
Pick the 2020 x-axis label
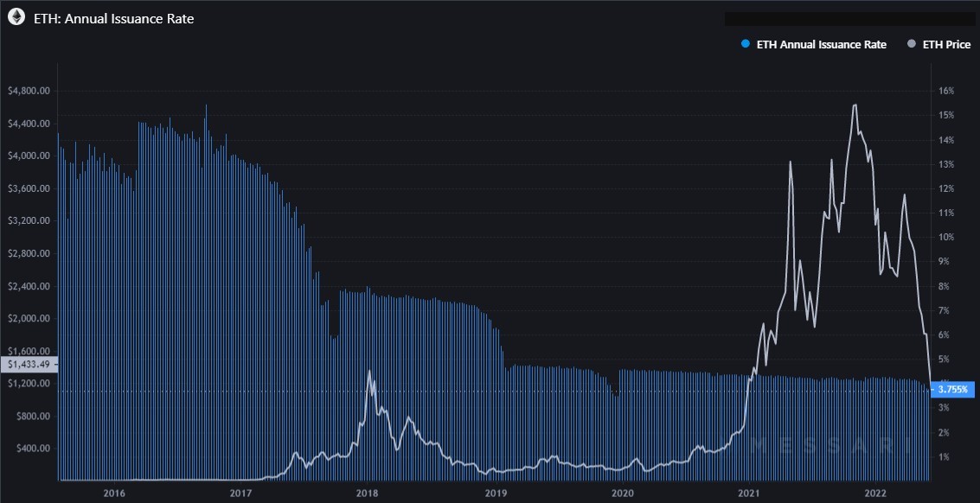(x=623, y=493)
